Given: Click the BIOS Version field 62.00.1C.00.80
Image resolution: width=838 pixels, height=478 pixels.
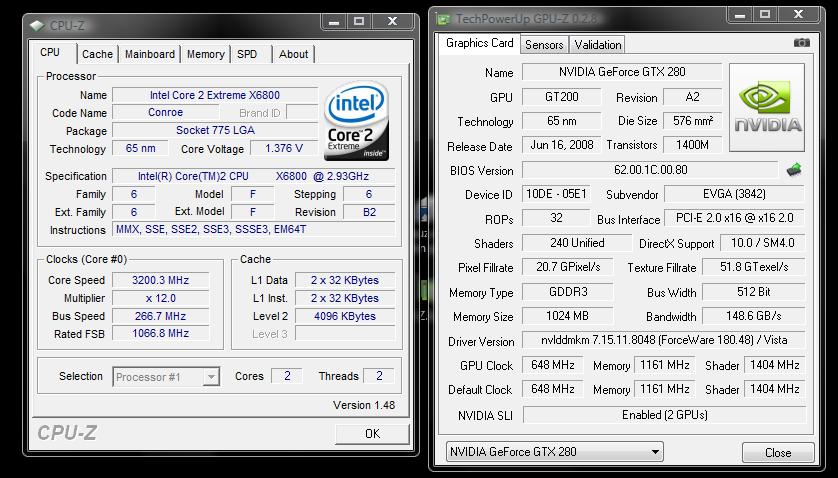Looking at the screenshot, I should tap(650, 170).
